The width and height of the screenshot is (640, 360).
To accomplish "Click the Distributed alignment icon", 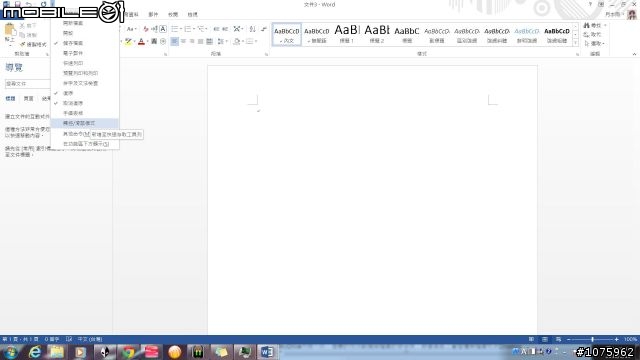I will pyautogui.click(x=209, y=41).
